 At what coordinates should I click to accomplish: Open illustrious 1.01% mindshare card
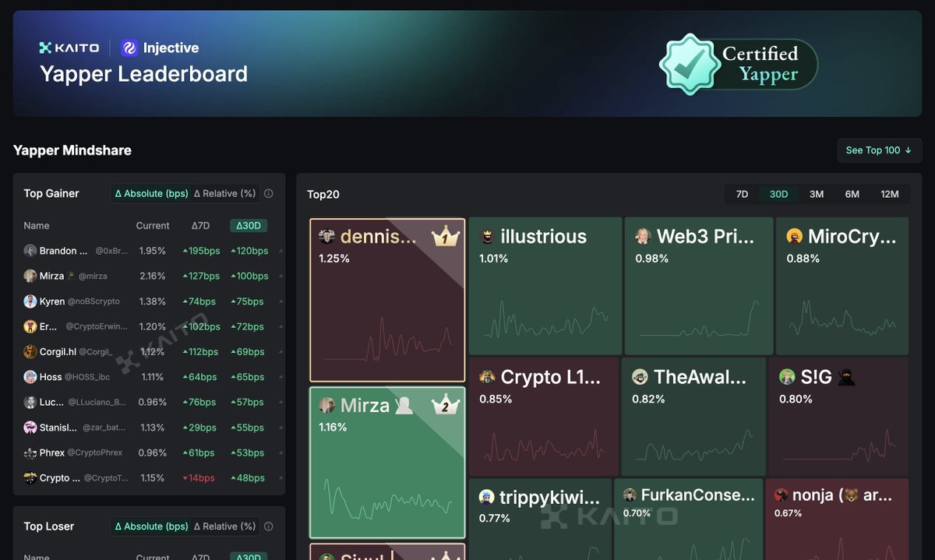pos(545,286)
